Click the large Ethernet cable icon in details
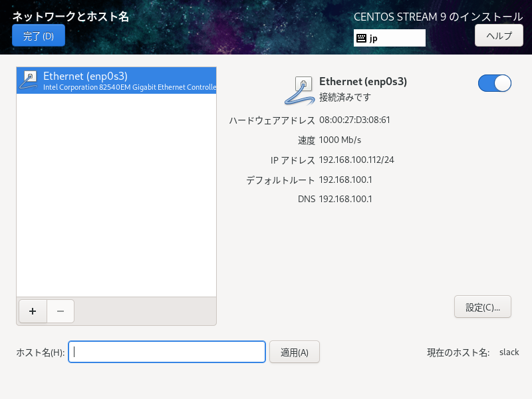 pyautogui.click(x=300, y=90)
